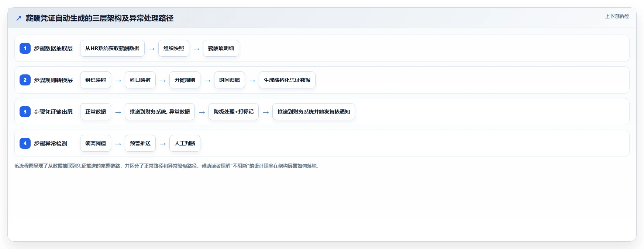Click the blue step 4 number badge
The height and width of the screenshot is (249, 644).
coord(25,143)
